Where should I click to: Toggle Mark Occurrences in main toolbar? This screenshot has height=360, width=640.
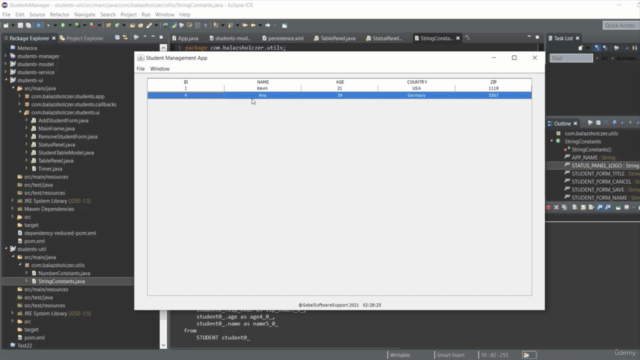(174, 25)
